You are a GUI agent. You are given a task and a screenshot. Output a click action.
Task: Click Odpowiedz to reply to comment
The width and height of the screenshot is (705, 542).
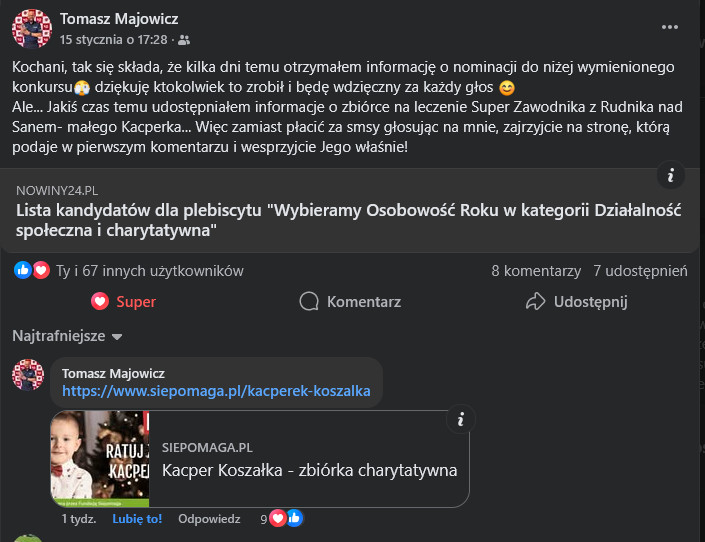209,519
